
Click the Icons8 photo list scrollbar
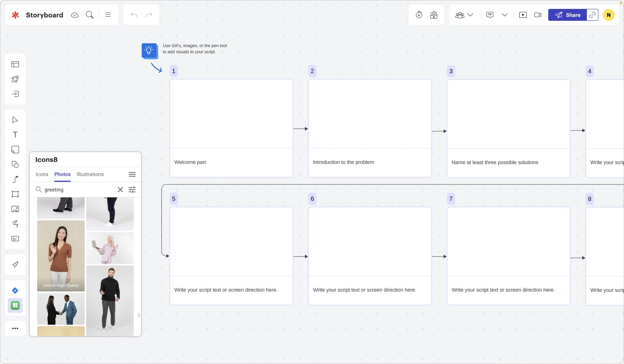pyautogui.click(x=139, y=315)
